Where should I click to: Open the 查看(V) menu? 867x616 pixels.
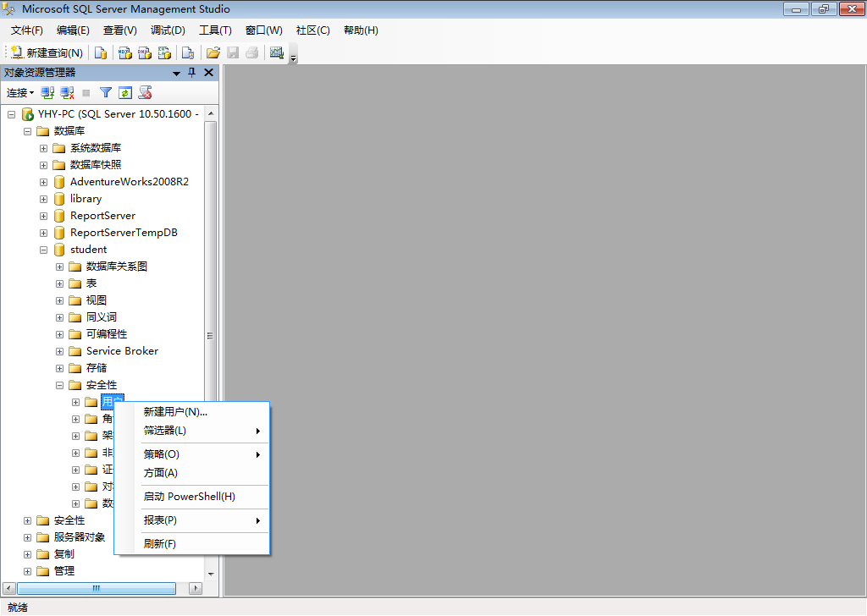[x=120, y=30]
